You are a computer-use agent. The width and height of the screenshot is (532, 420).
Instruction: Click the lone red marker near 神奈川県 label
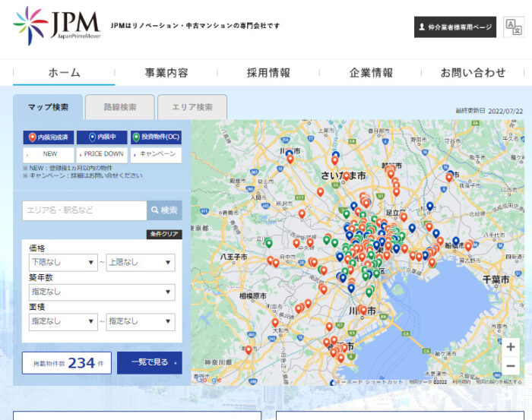click(249, 349)
